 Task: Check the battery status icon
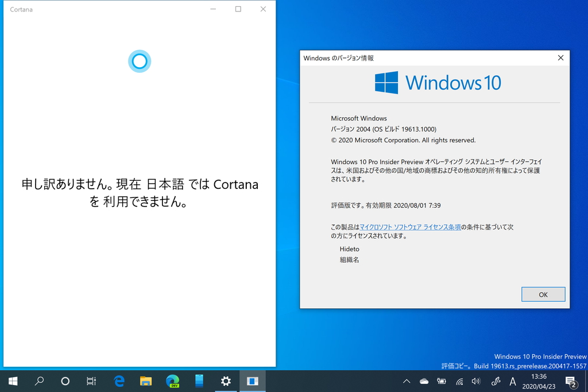(x=441, y=381)
